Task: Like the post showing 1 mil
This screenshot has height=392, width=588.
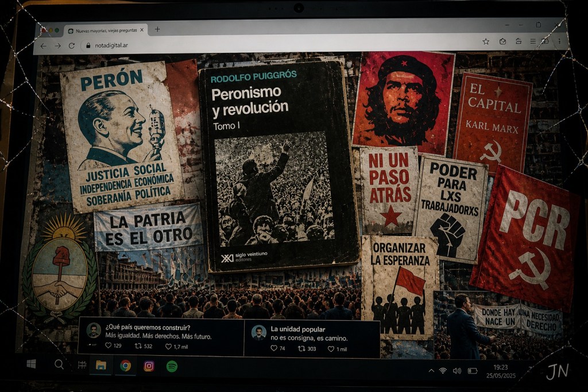Action: tap(331, 349)
